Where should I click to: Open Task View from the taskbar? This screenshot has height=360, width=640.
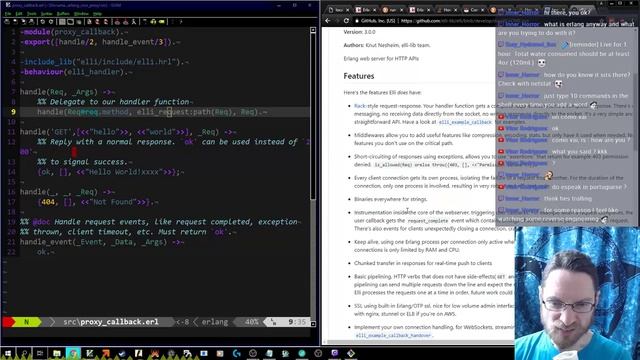click(x=40, y=353)
